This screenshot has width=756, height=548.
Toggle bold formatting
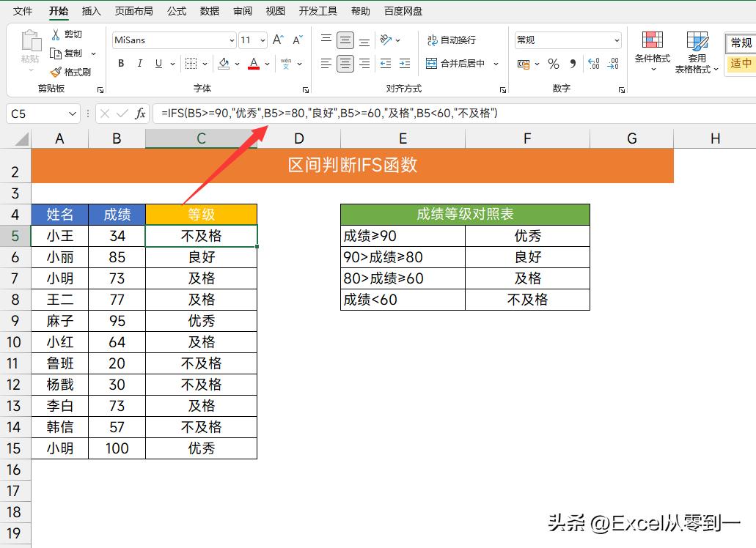coord(120,64)
